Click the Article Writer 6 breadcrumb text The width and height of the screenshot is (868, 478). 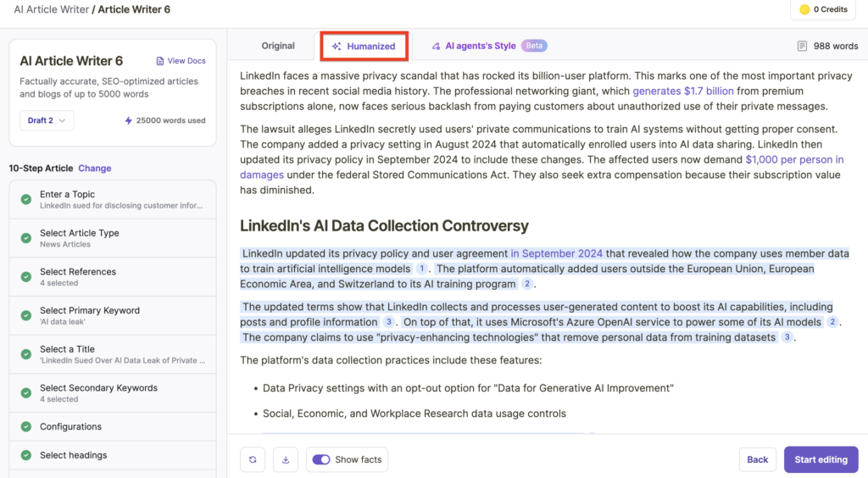[x=134, y=9]
